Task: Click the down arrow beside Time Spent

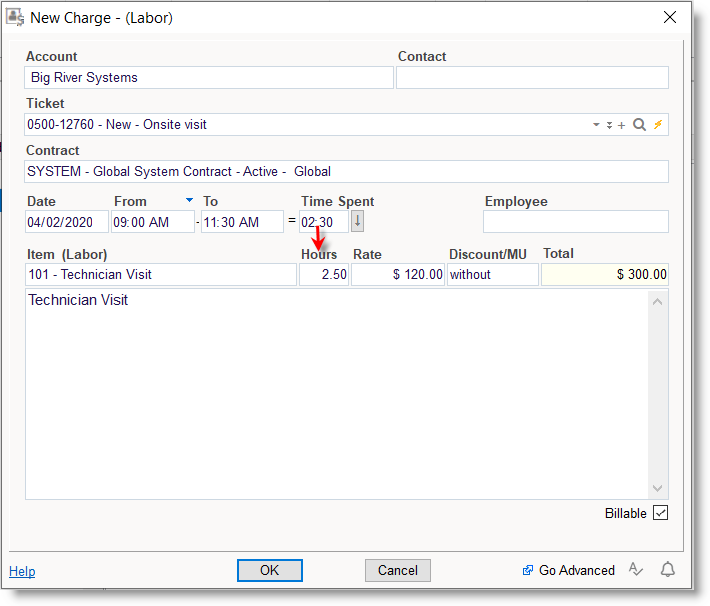Action: (357, 222)
